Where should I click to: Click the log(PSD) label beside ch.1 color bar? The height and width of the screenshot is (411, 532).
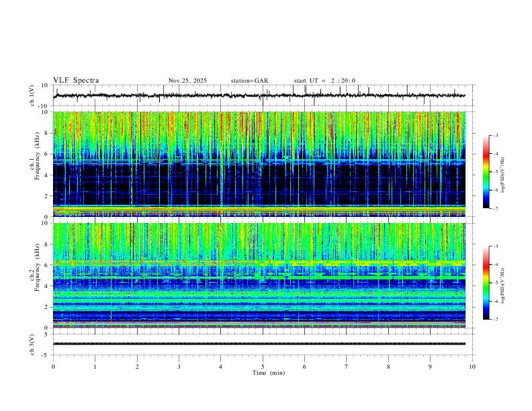pyautogui.click(x=502, y=175)
